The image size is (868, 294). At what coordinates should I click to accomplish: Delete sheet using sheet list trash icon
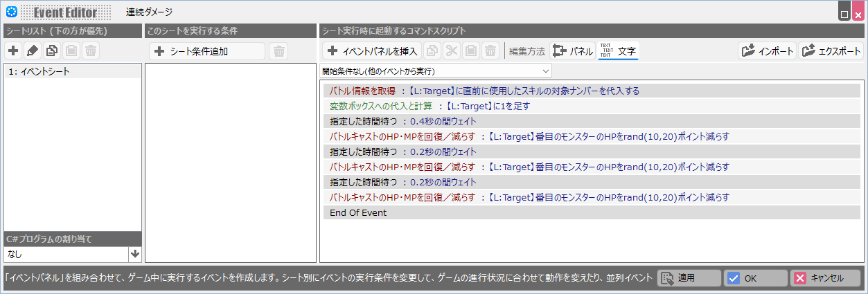tap(91, 50)
